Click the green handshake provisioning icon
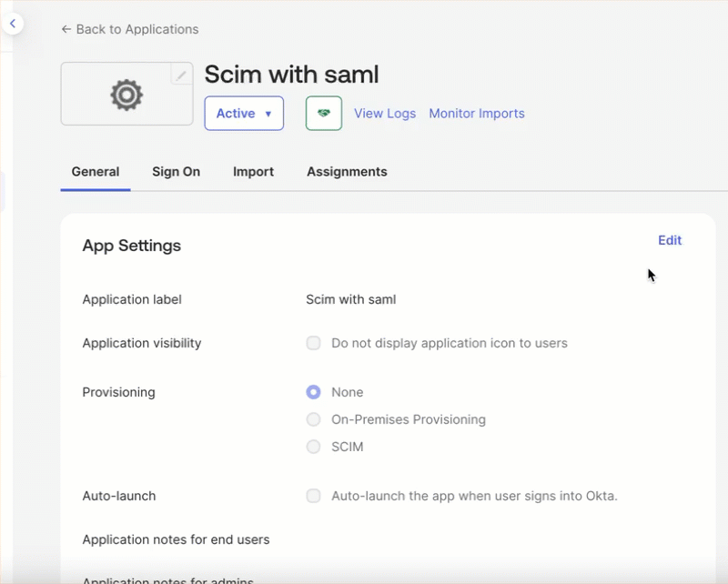 (x=323, y=113)
